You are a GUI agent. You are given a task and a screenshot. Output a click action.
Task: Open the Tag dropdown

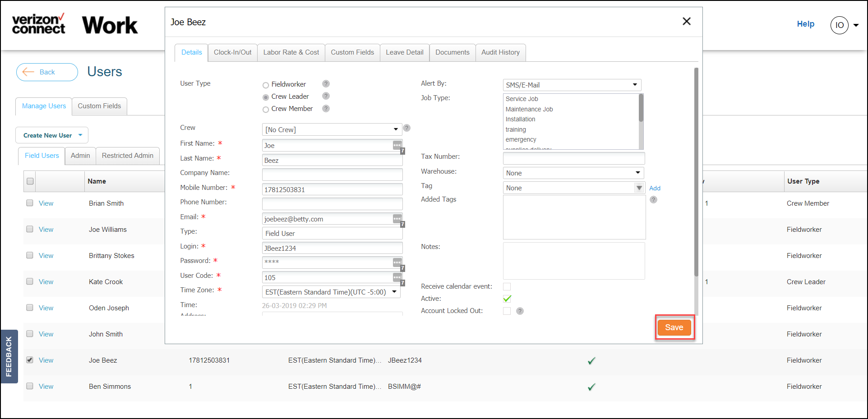coord(573,188)
